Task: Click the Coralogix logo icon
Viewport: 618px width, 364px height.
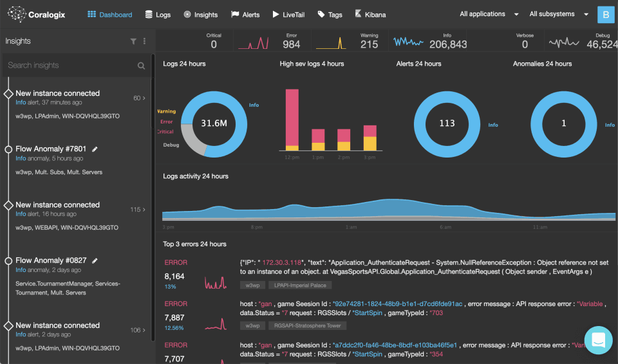Action: 17,14
